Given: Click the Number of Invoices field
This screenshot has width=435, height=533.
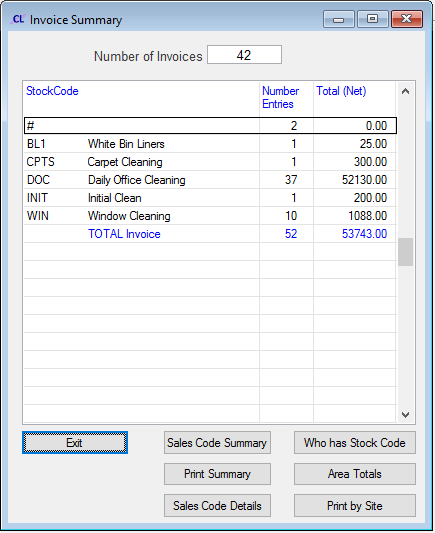Looking at the screenshot, I should pyautogui.click(x=244, y=55).
